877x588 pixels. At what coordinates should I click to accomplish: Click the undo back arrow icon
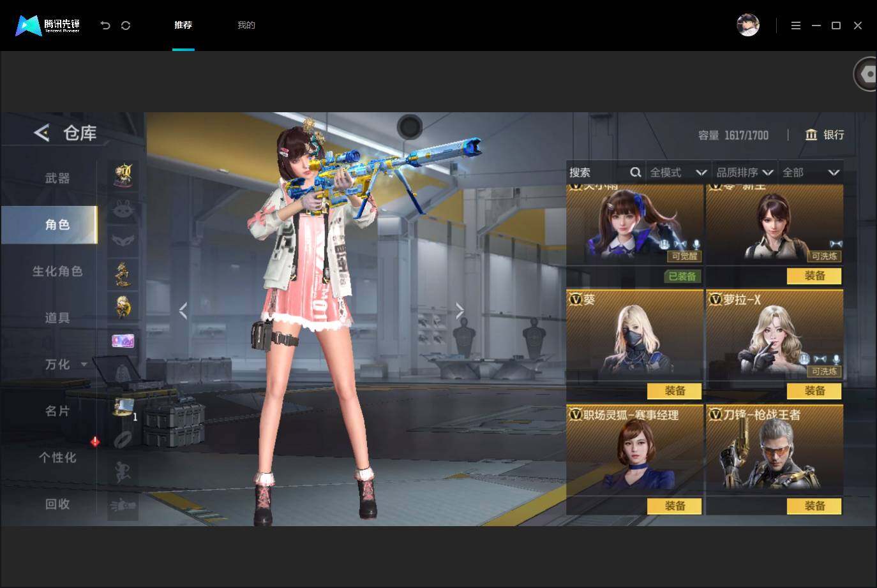click(105, 26)
